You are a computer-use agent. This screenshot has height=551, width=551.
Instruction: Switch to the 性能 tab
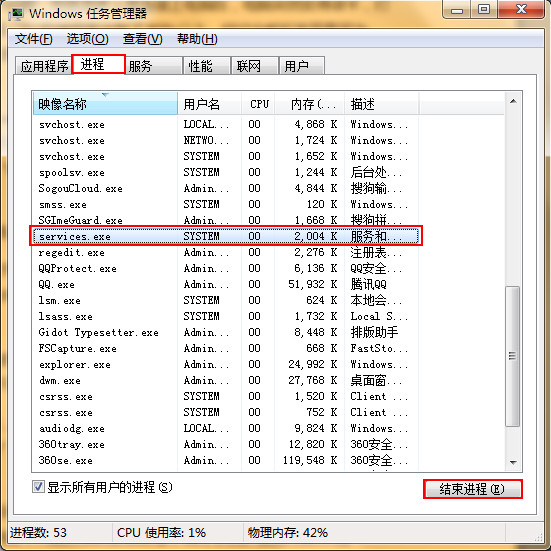click(x=207, y=66)
